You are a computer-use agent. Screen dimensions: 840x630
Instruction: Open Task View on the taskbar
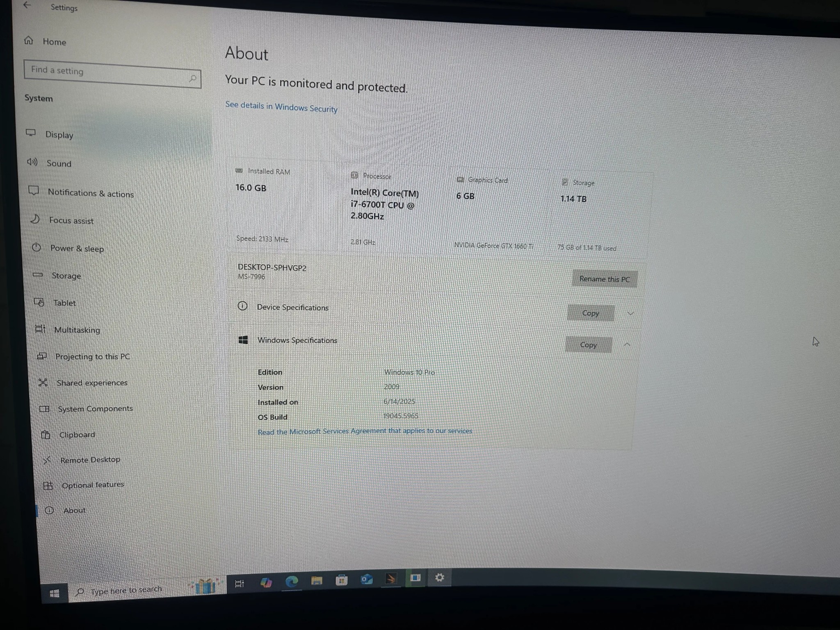[x=240, y=584]
